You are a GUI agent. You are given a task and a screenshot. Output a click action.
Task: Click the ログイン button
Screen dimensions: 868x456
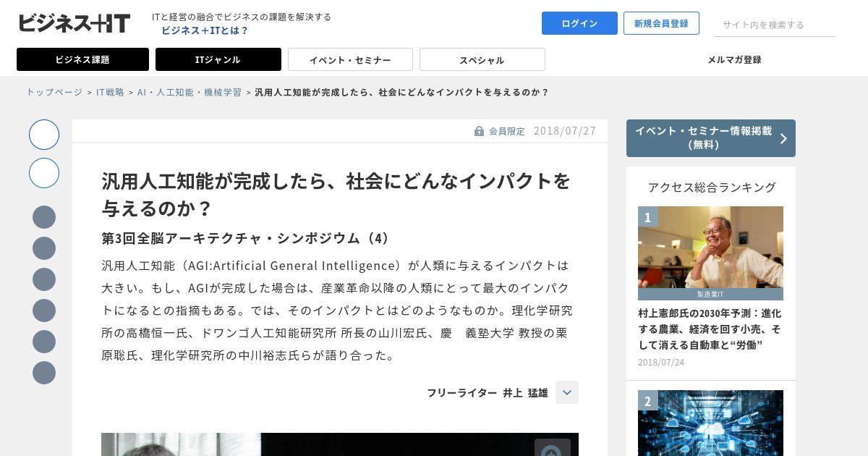[579, 23]
